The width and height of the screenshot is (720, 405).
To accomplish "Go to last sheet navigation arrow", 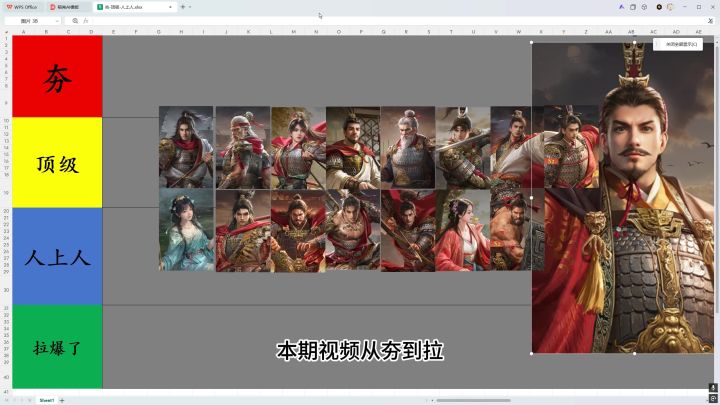I will click(x=28, y=400).
